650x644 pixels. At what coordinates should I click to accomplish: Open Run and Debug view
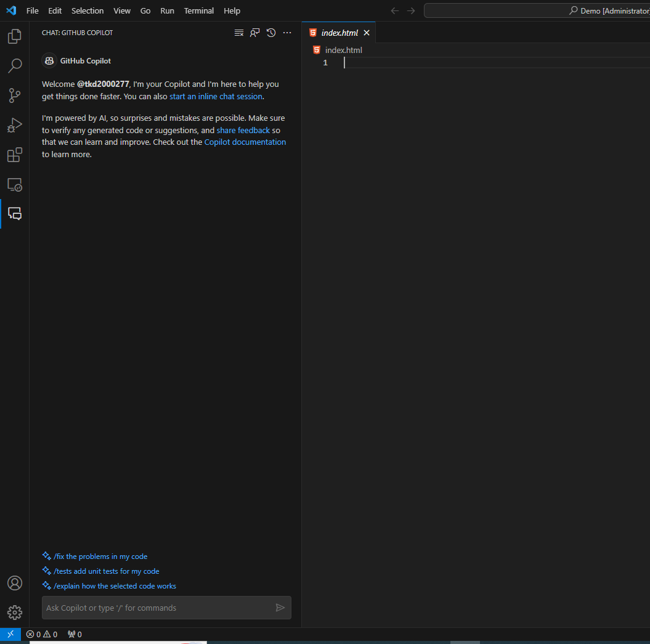coord(15,125)
